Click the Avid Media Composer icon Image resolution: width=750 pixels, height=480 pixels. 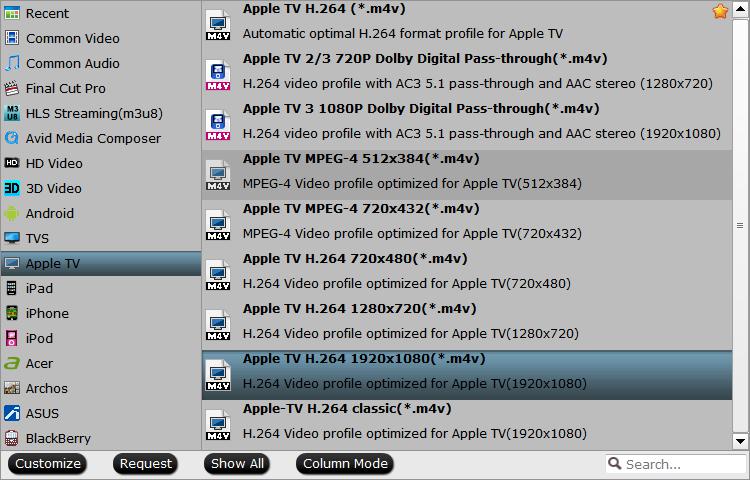11,138
